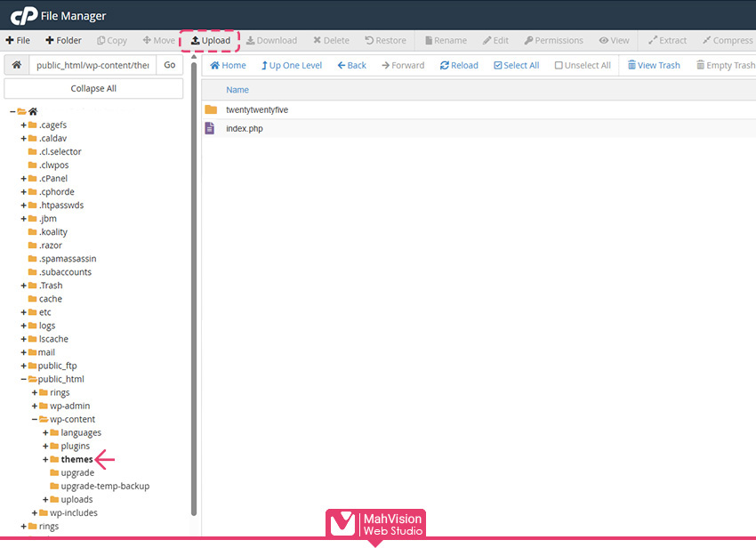Open the twentytwentyfive folder
Screen dimensions: 756x548
[x=256, y=109]
